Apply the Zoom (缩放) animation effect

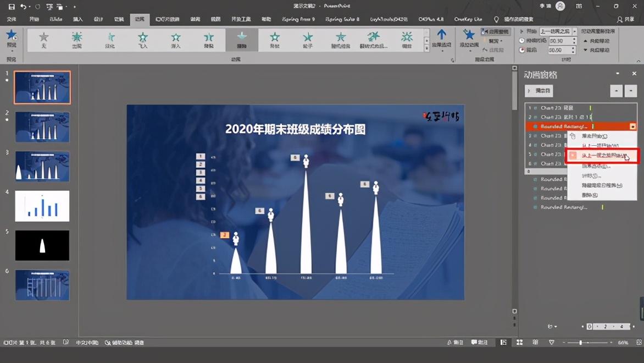pos(407,40)
